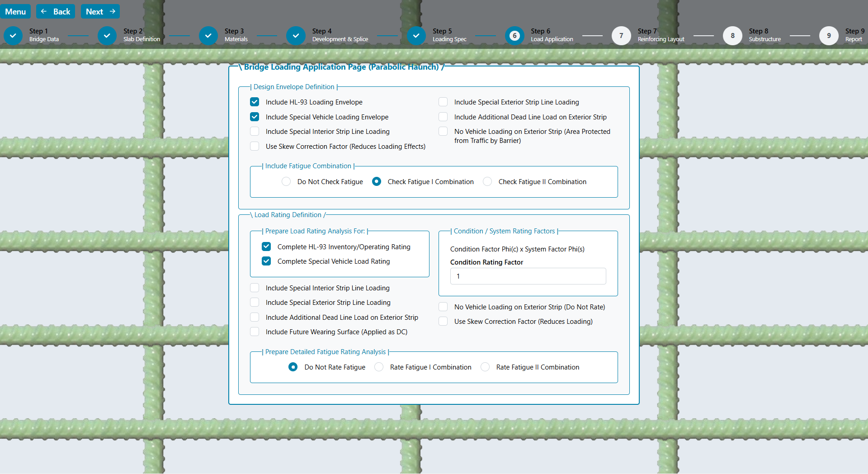
Task: Select Check Fatigue II Combination radio
Action: 487,182
